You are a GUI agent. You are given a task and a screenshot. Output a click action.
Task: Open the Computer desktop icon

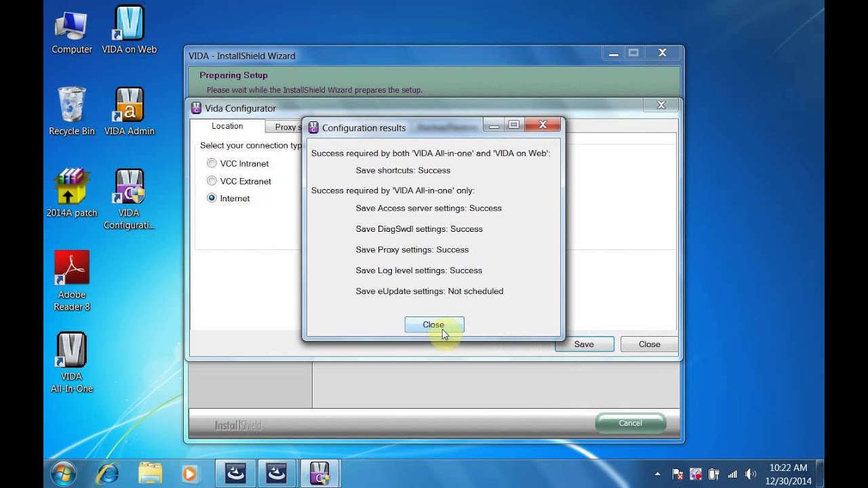pyautogui.click(x=72, y=31)
